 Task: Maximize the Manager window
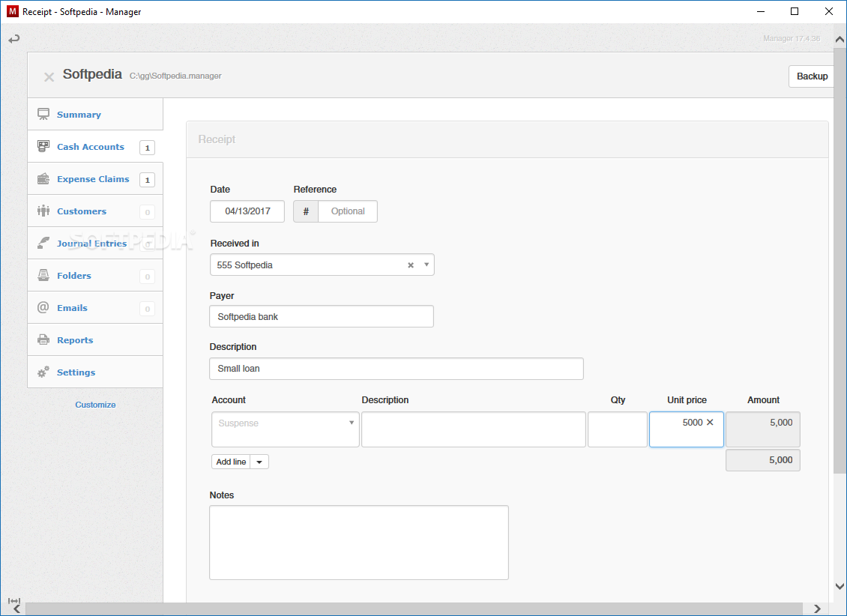794,11
